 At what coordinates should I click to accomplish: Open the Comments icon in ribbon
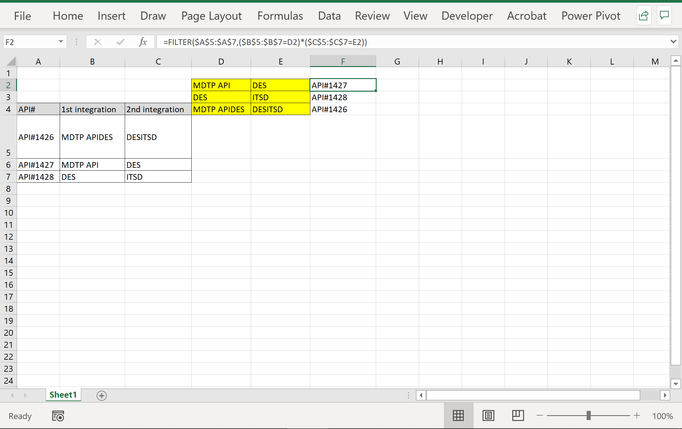(x=664, y=16)
